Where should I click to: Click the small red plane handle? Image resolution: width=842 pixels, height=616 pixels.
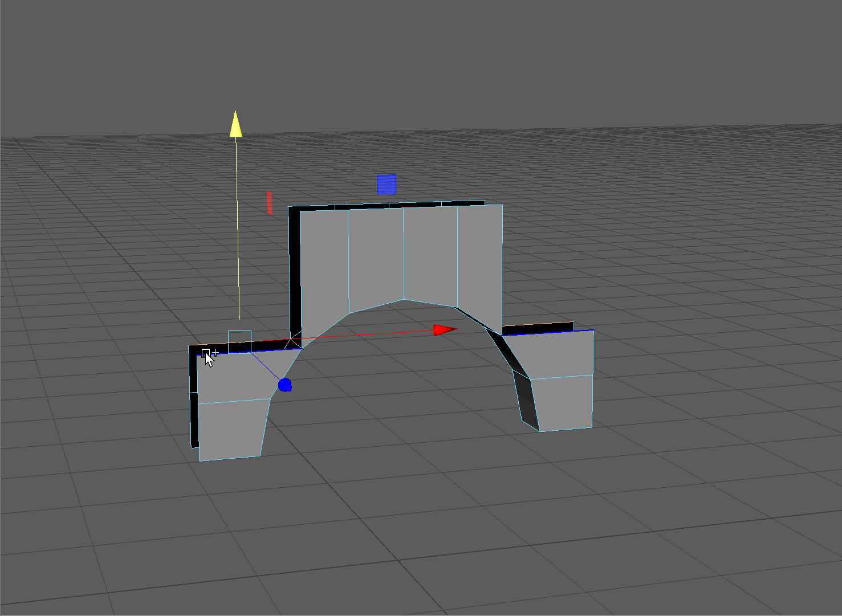pos(270,203)
